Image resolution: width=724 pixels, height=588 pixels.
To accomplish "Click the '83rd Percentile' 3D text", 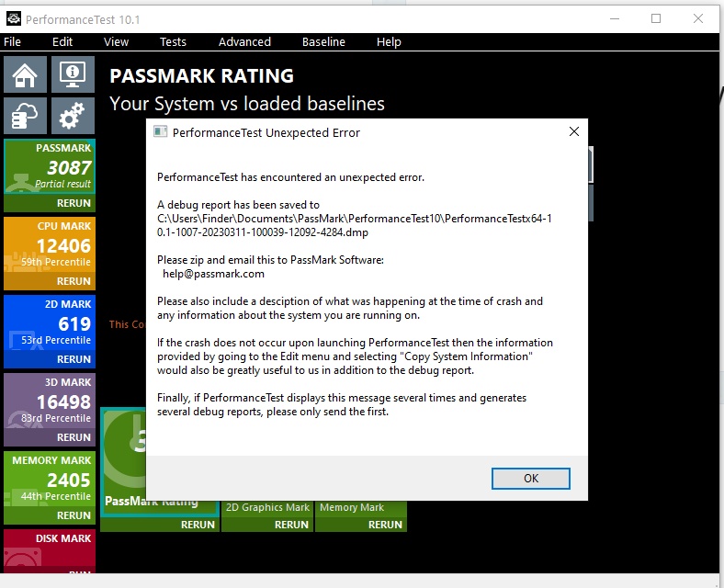I will click(56, 418).
